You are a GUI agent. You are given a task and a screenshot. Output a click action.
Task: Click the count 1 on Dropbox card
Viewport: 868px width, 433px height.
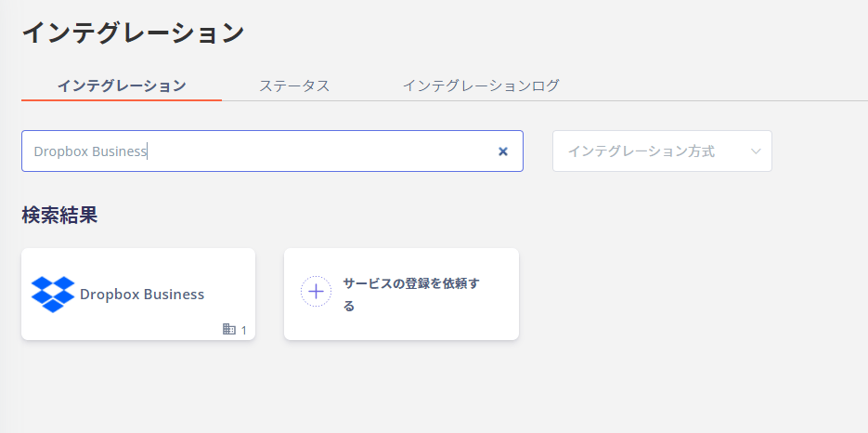243,331
